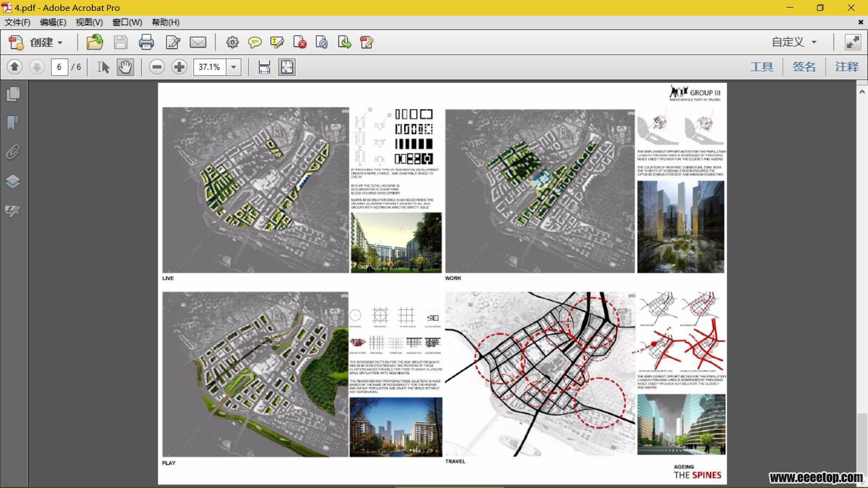This screenshot has width=868, height=488.
Task: Open the 视图(V) menu
Action: point(89,22)
